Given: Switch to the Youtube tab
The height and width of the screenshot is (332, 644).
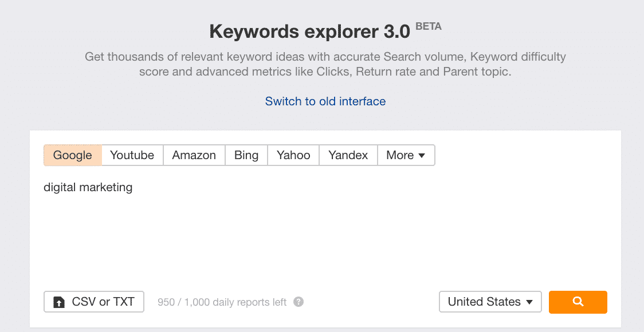Looking at the screenshot, I should click(132, 155).
